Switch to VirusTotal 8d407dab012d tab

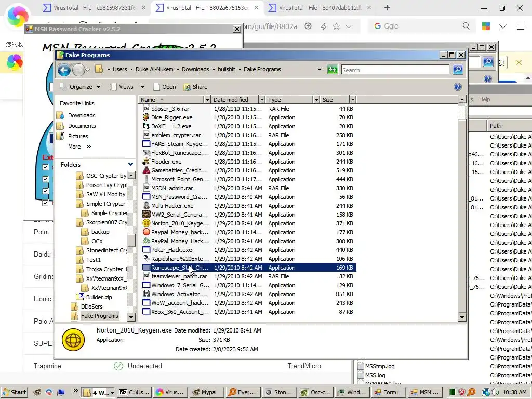coord(320,7)
